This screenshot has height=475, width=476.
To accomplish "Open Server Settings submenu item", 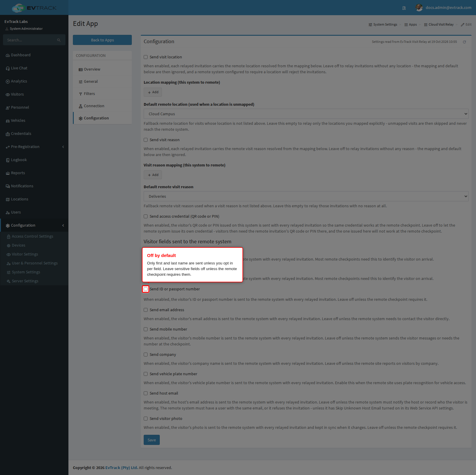I will (25, 281).
